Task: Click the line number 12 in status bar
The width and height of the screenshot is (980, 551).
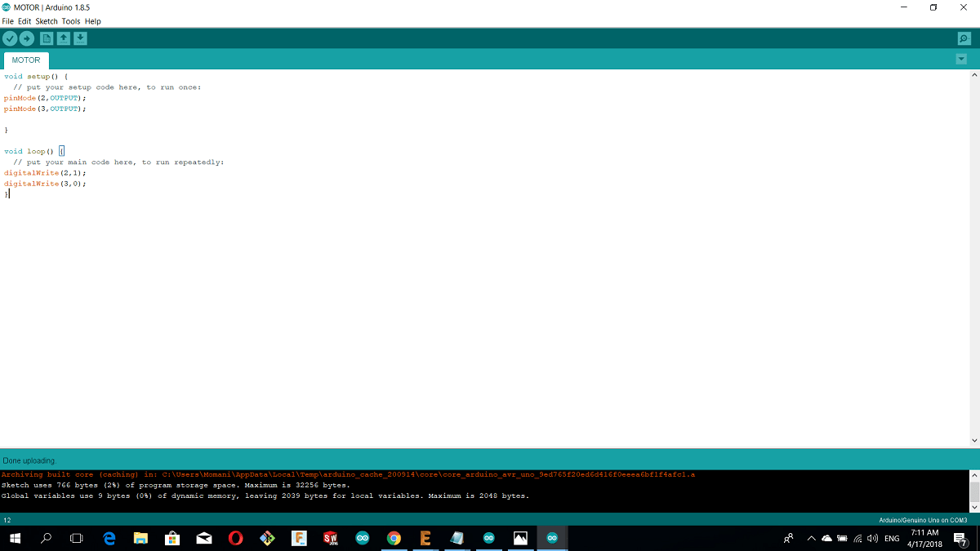Action: click(7, 520)
